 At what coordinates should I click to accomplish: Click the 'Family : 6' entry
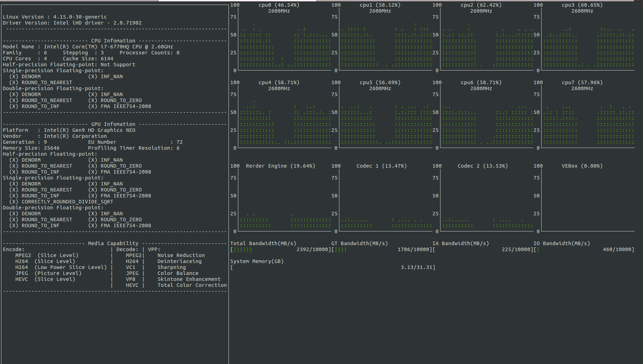[25, 53]
